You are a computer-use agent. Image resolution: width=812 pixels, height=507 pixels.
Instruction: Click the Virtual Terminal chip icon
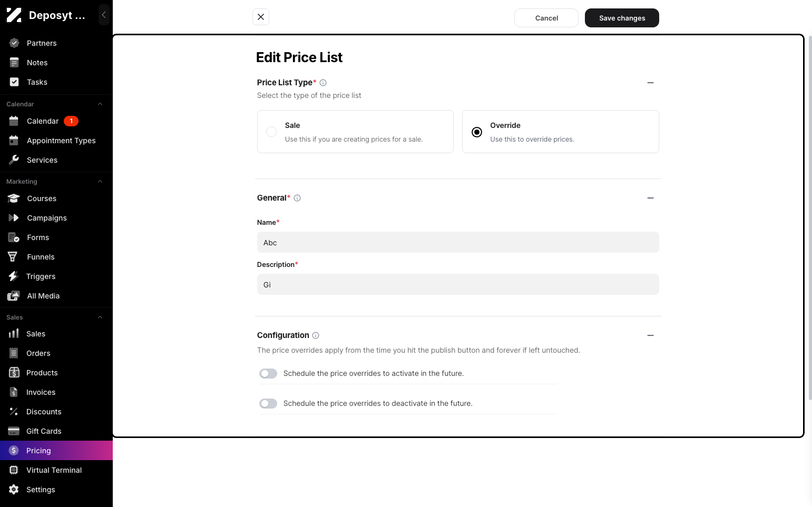(14, 470)
